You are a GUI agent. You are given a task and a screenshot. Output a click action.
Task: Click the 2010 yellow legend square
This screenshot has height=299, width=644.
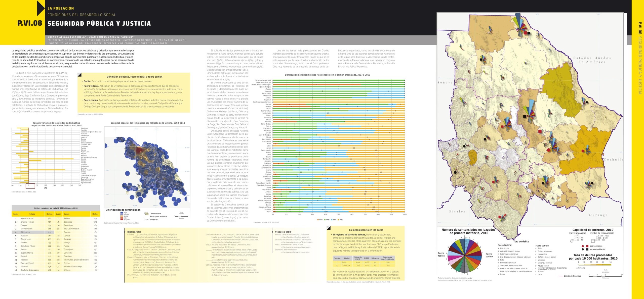(x=338, y=220)
